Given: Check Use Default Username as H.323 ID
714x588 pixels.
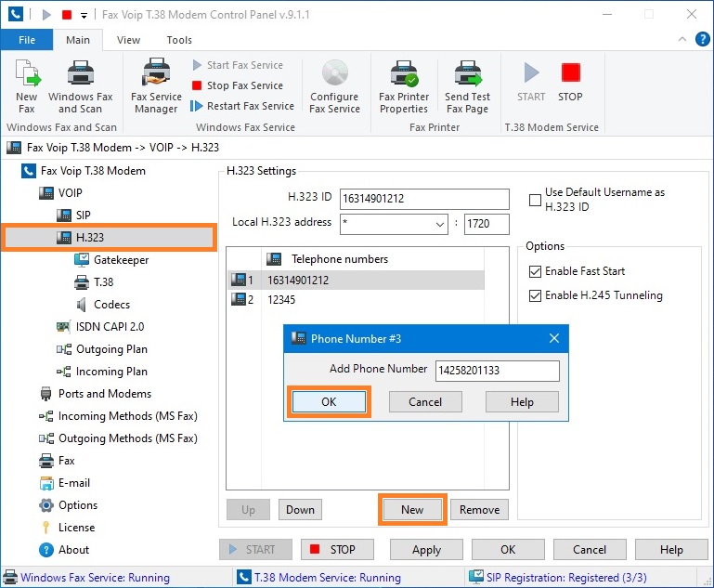Looking at the screenshot, I should (535, 200).
